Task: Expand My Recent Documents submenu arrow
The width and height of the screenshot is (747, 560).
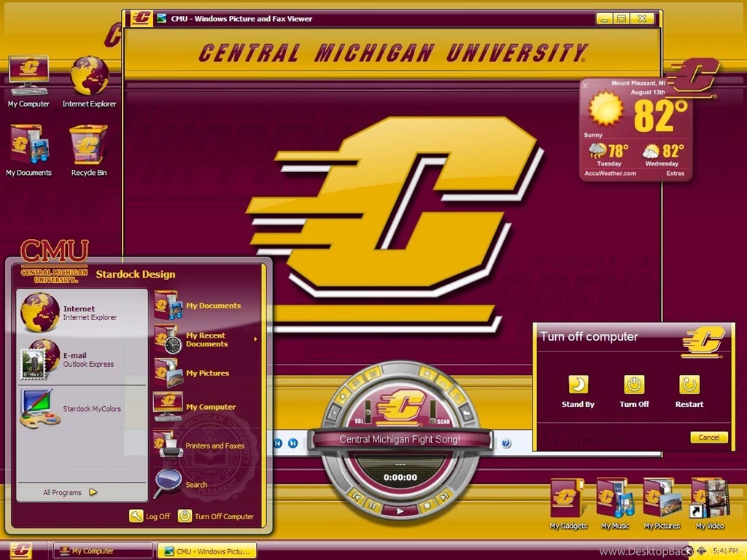Action: [255, 339]
